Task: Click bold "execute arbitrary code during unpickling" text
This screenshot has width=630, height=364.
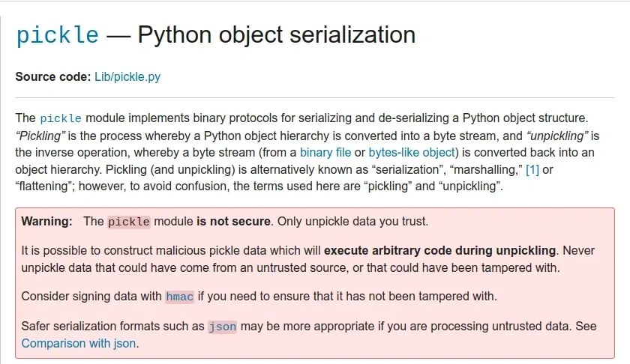Action: 439,250
